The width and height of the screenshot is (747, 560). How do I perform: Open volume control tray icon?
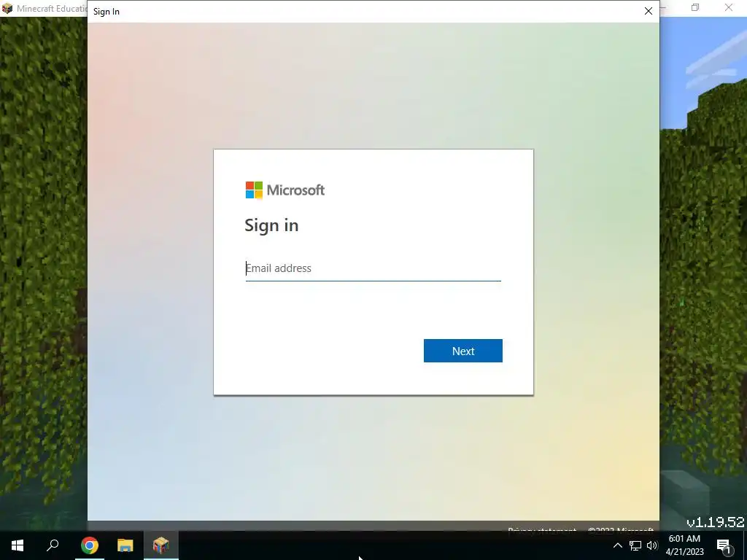pos(652,545)
